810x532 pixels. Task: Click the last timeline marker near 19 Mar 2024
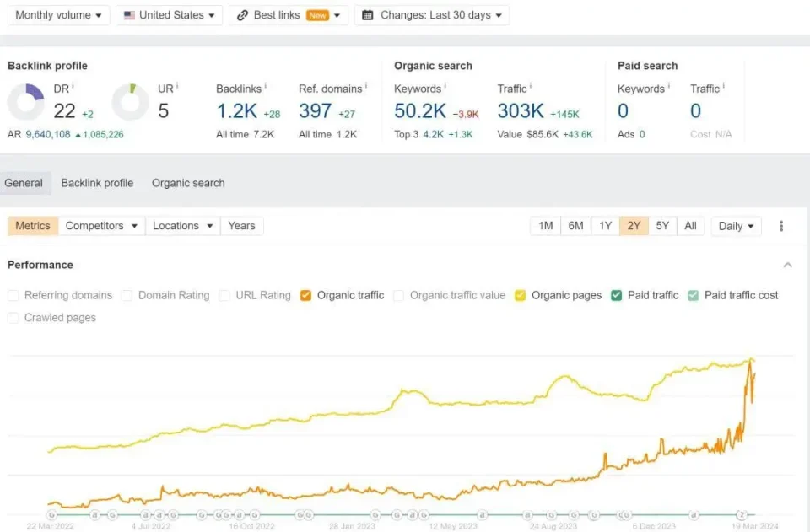[742, 514]
